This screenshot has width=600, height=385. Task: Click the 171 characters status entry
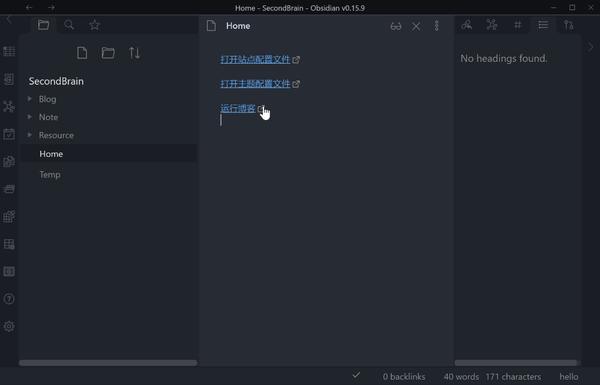pos(513,377)
